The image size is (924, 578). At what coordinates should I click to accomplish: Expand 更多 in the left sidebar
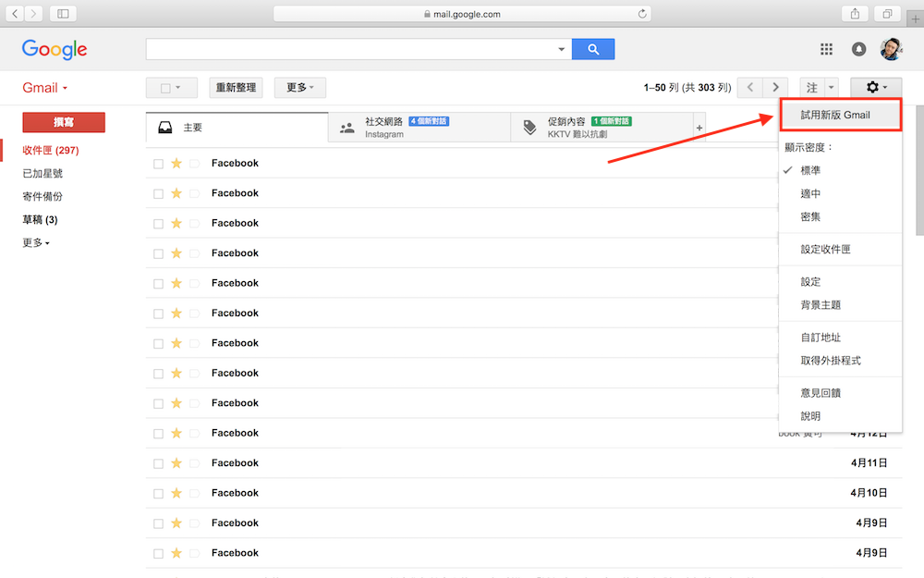point(36,242)
